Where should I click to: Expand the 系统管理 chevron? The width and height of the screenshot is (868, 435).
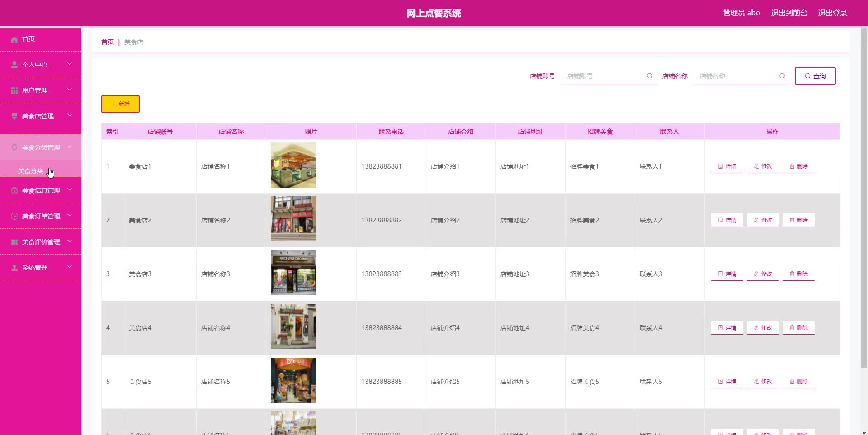[x=70, y=267]
